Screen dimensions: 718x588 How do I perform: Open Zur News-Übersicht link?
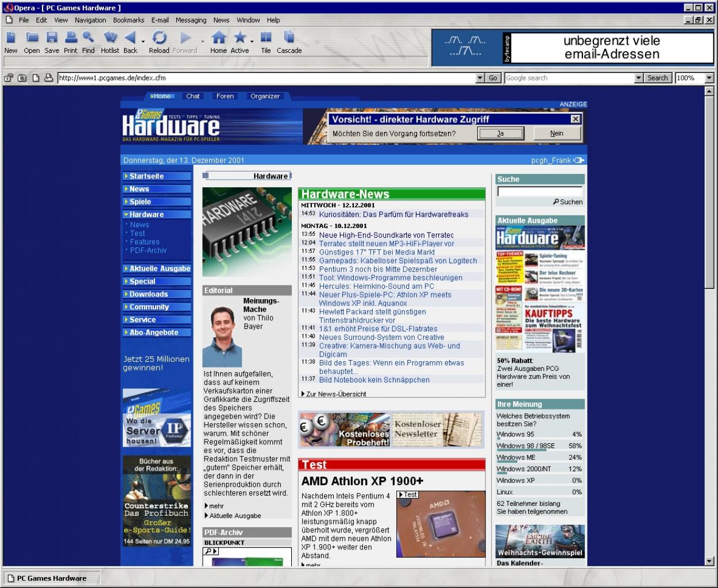coord(336,394)
